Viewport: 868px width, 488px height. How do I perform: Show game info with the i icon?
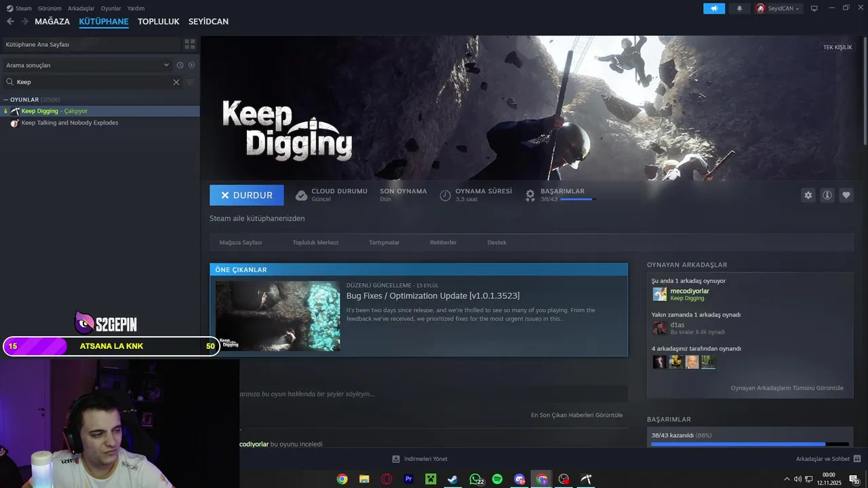pos(827,195)
